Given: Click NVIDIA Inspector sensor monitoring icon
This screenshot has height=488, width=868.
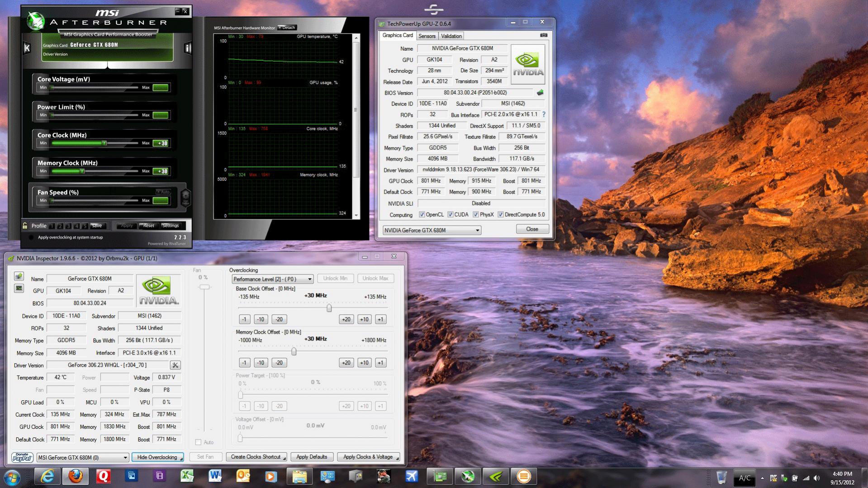Looking at the screenshot, I should tap(19, 288).
